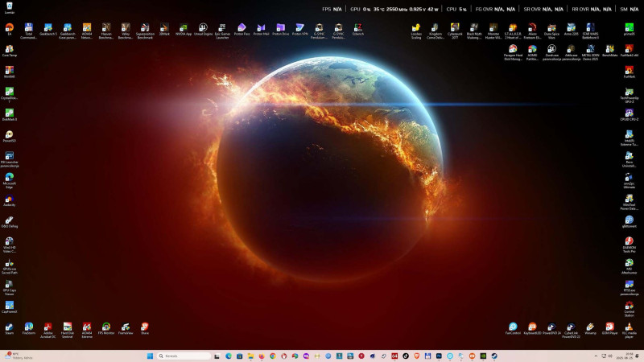The width and height of the screenshot is (644, 362).
Task: Open the weather widget on the taskbar
Action: 14,356
